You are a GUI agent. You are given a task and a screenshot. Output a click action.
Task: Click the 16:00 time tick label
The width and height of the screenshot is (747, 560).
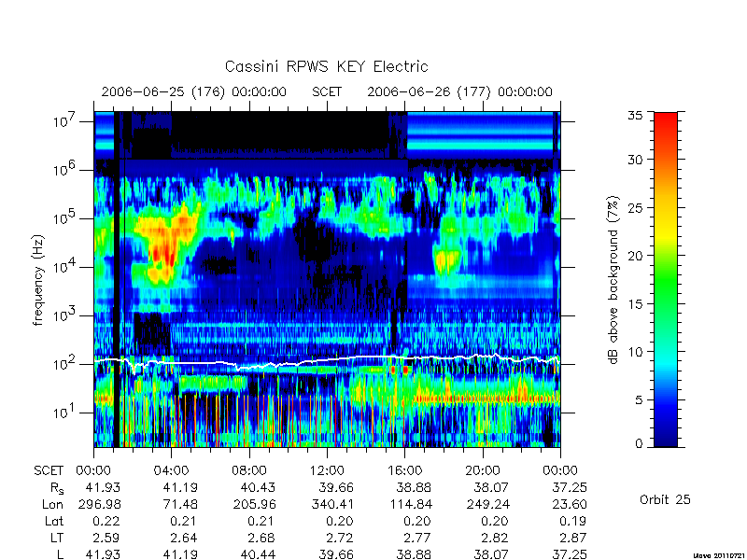[404, 470]
